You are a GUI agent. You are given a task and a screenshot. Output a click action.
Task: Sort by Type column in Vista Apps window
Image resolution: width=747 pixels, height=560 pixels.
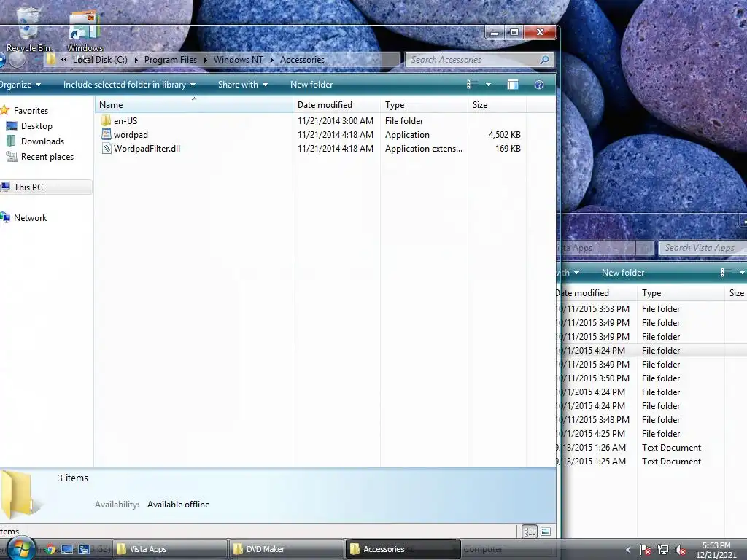[x=681, y=293]
